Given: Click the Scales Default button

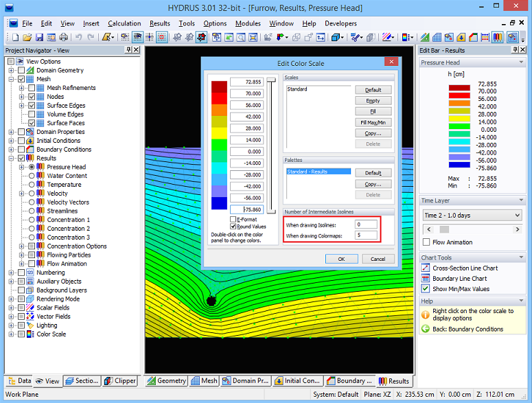Looking at the screenshot, I should (373, 90).
